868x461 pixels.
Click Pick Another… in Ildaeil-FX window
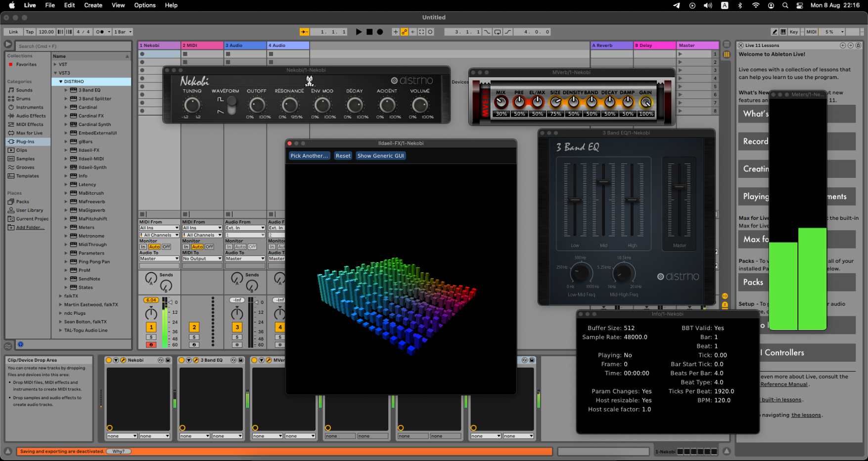point(309,156)
